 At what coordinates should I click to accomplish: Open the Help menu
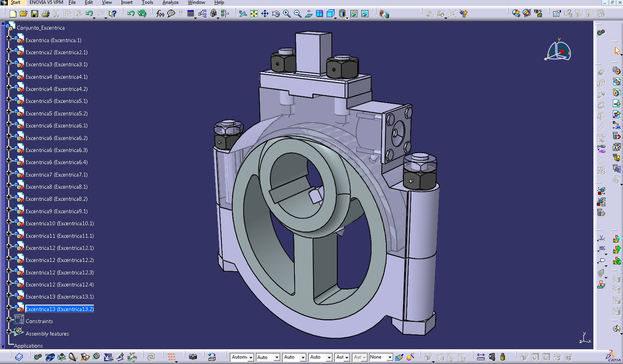click(219, 2)
